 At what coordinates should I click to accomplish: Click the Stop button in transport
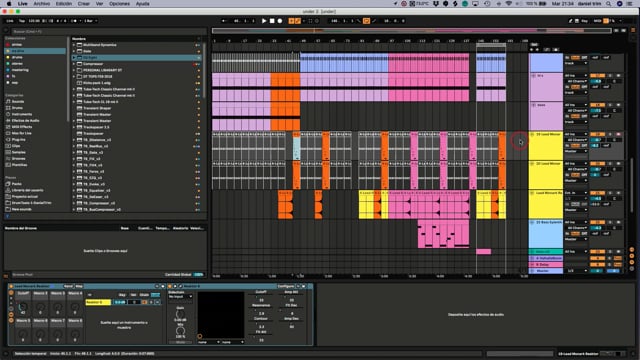[x=272, y=21]
